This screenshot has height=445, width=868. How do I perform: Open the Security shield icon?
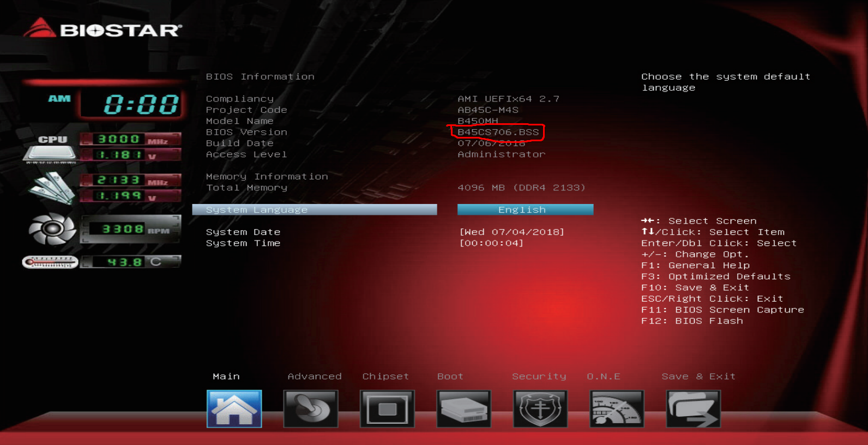[x=540, y=408]
